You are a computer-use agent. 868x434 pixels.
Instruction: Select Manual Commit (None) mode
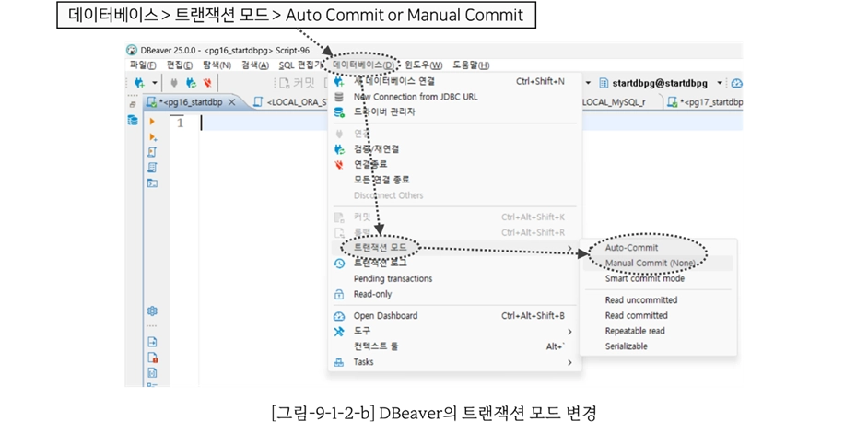click(x=658, y=263)
